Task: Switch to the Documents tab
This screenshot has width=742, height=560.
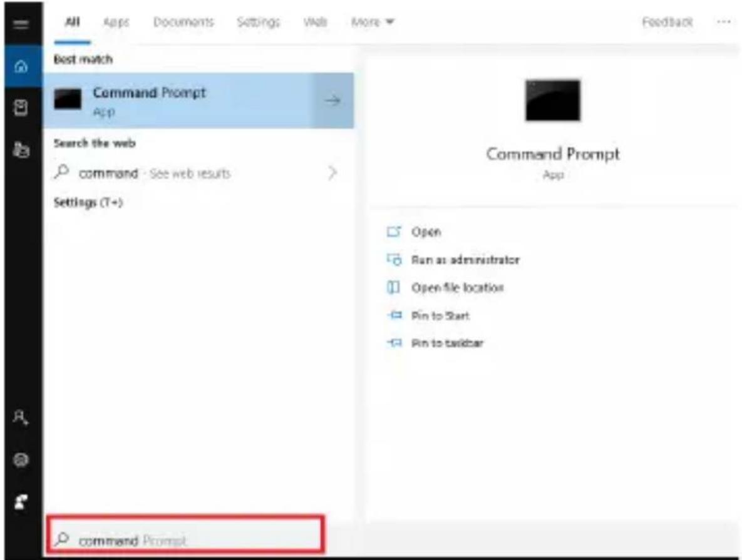Action: pyautogui.click(x=183, y=22)
